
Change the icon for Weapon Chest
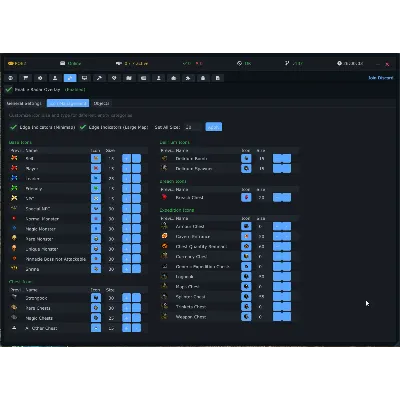tap(246, 316)
